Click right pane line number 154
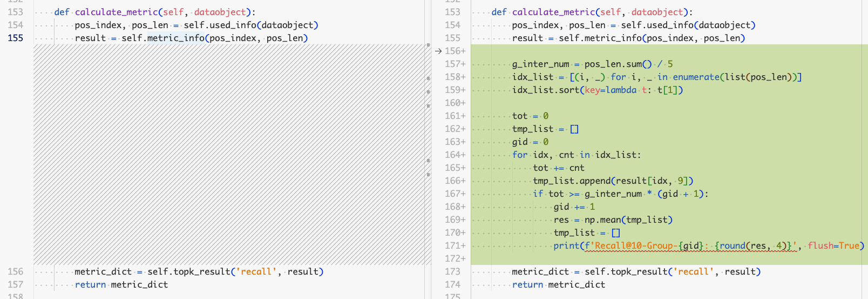The width and height of the screenshot is (868, 299). point(452,25)
